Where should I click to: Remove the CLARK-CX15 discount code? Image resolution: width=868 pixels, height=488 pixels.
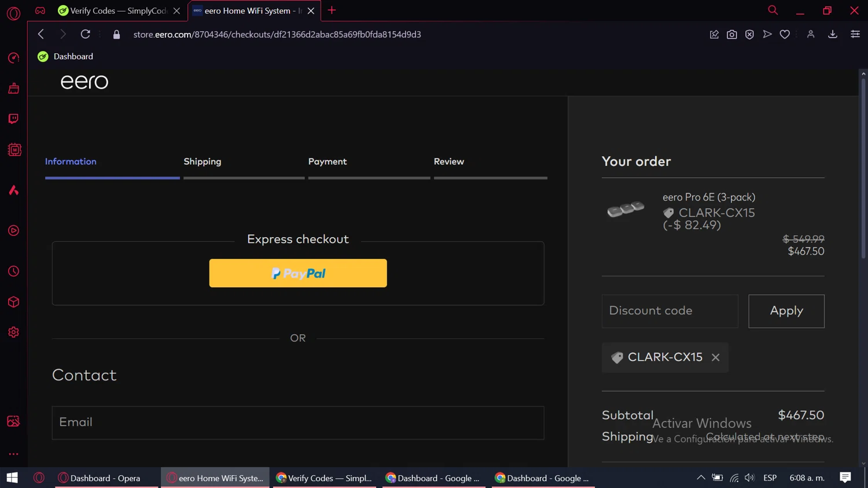point(716,357)
